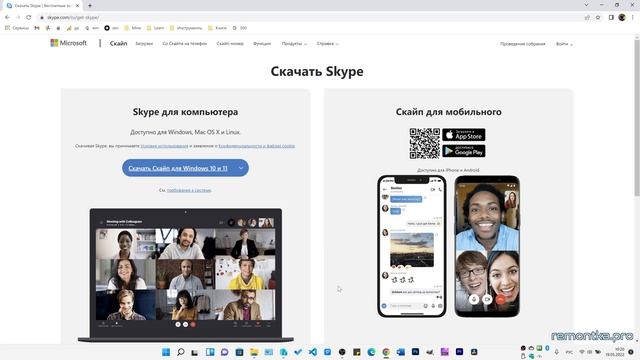Open the Windows Start menu
The image size is (640, 360).
pos(166,352)
